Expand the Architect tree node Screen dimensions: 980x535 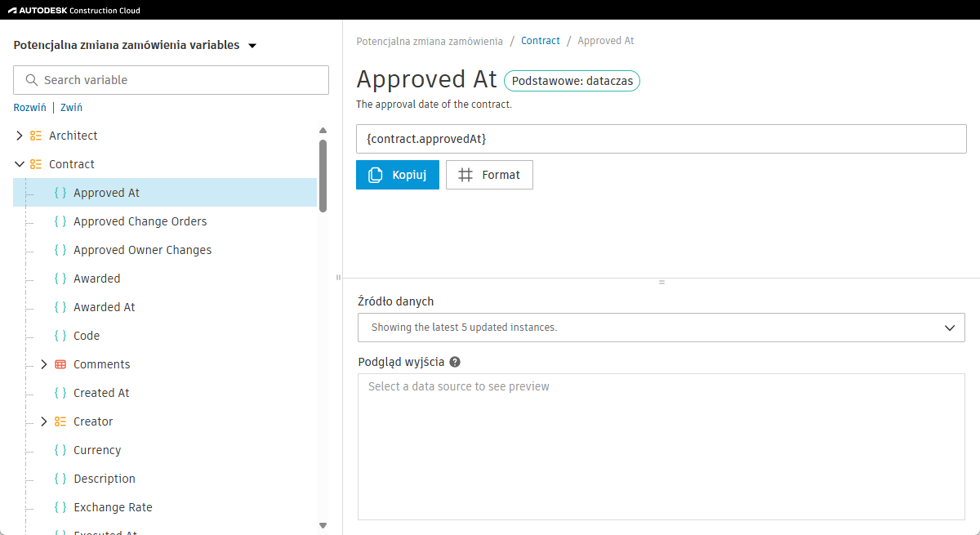click(x=19, y=136)
